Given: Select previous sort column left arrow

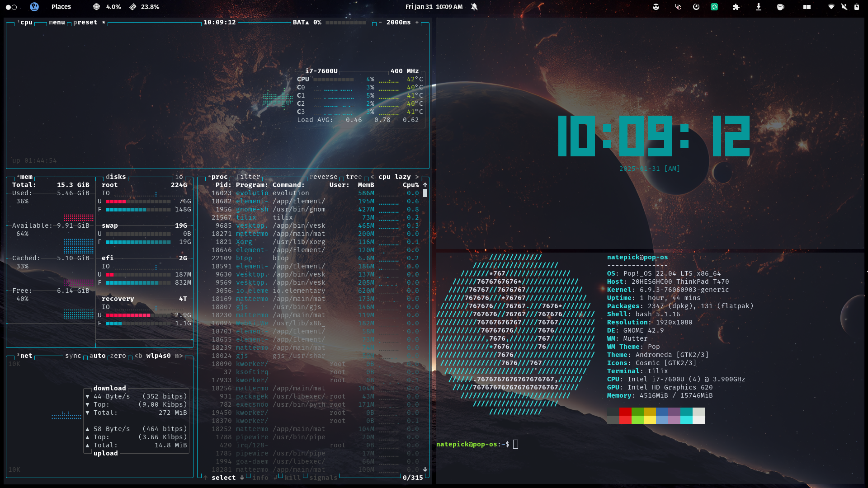Looking at the screenshot, I should 372,177.
